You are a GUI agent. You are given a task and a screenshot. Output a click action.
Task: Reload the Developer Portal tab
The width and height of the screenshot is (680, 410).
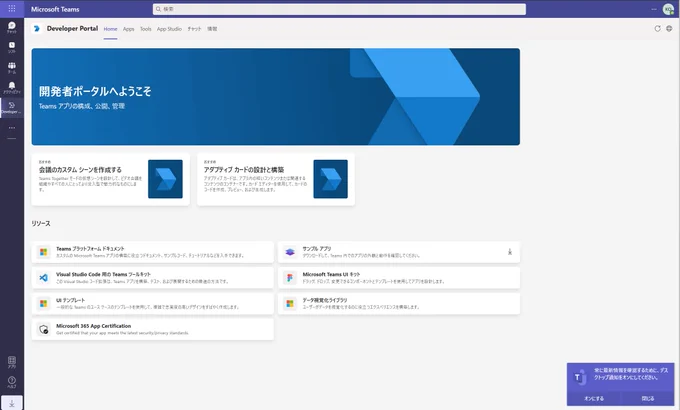coord(657,29)
